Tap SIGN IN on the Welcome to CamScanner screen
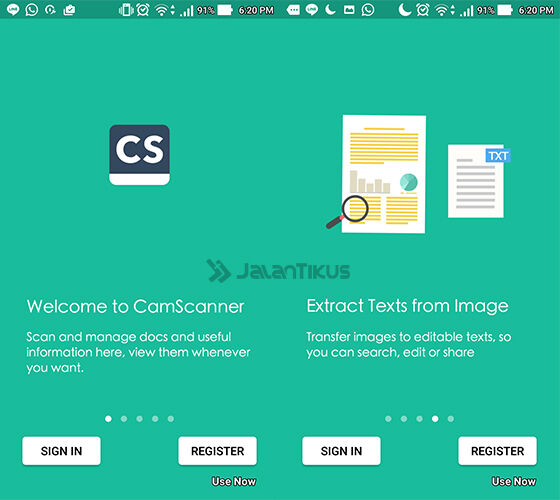 61,451
